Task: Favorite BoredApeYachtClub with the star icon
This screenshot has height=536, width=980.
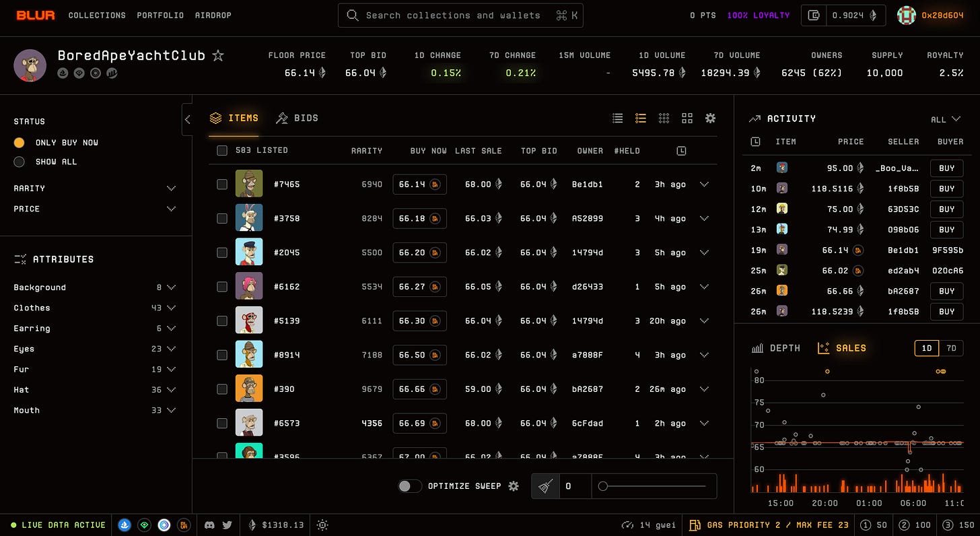Action: coord(218,56)
